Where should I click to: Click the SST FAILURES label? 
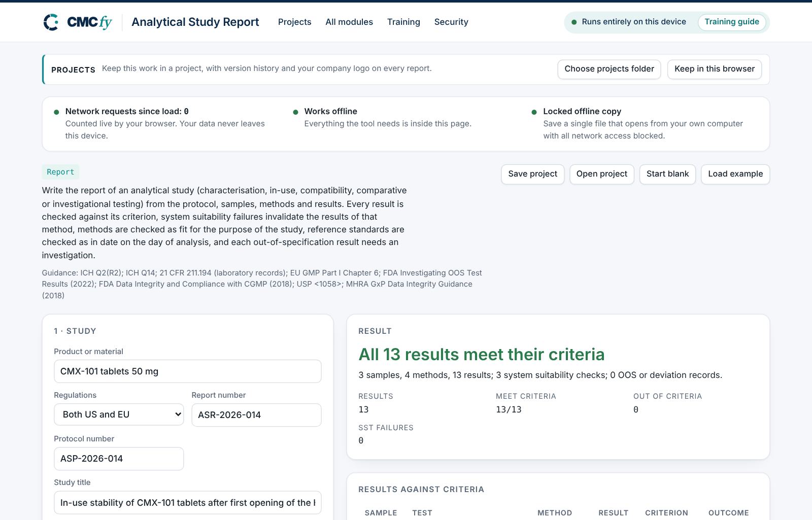click(x=386, y=428)
